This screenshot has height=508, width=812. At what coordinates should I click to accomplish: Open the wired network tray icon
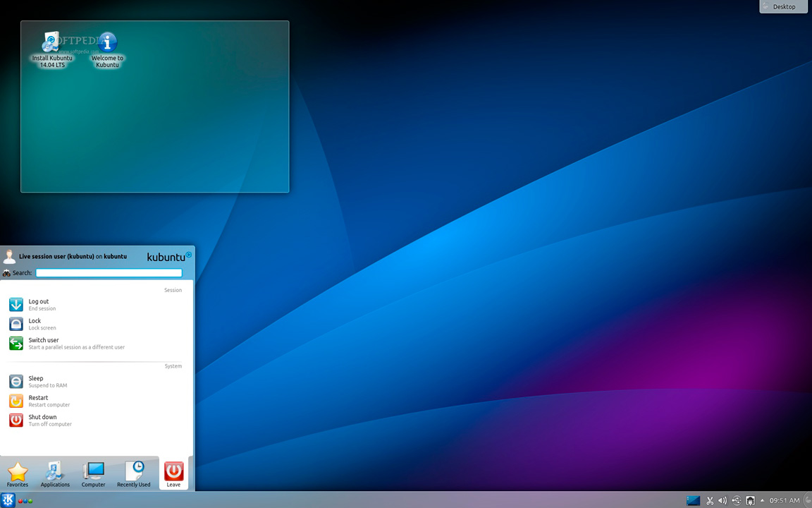click(750, 501)
